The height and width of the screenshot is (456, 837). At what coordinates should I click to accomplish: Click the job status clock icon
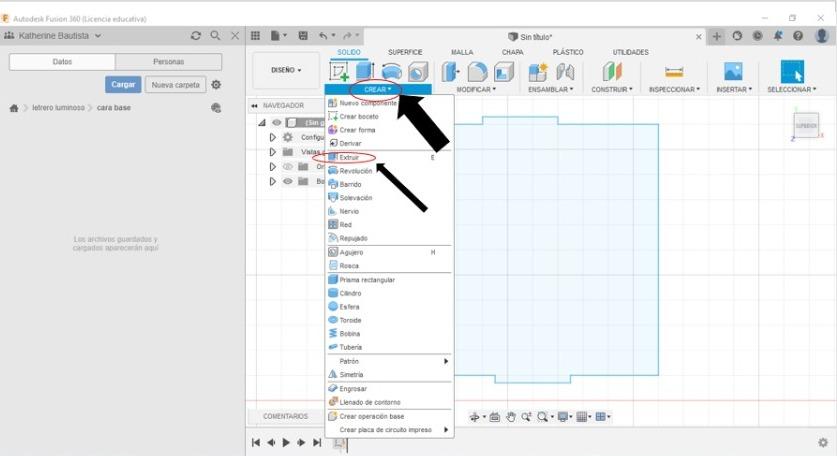tap(757, 36)
